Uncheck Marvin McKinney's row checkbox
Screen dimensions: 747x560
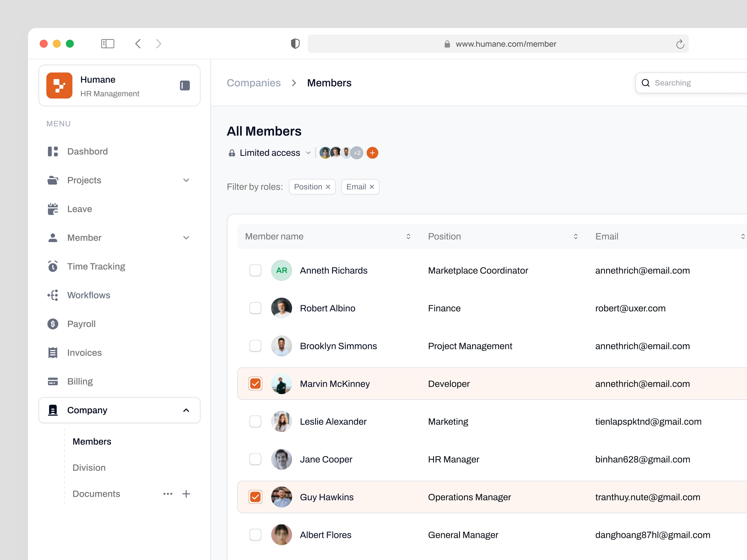(x=255, y=383)
